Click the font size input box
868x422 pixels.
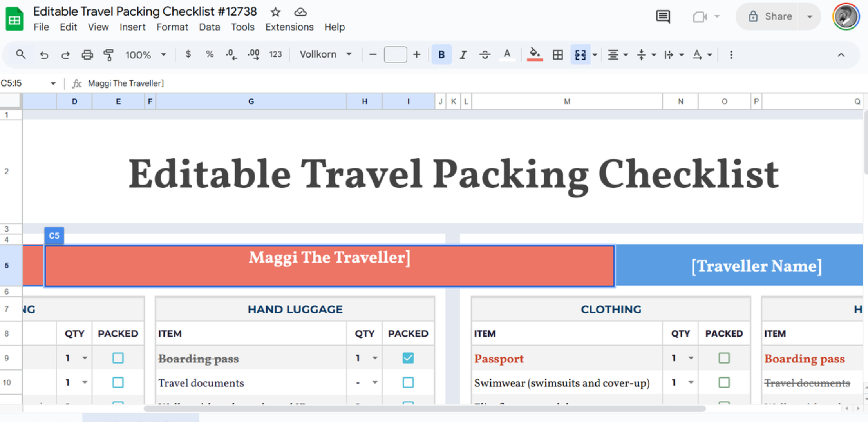[395, 54]
